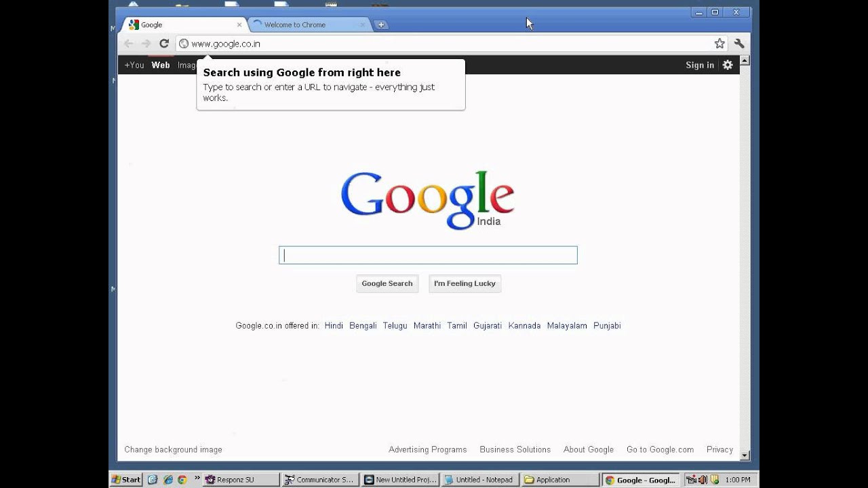Click Go to Google.com link
The width and height of the screenshot is (868, 488).
click(660, 449)
